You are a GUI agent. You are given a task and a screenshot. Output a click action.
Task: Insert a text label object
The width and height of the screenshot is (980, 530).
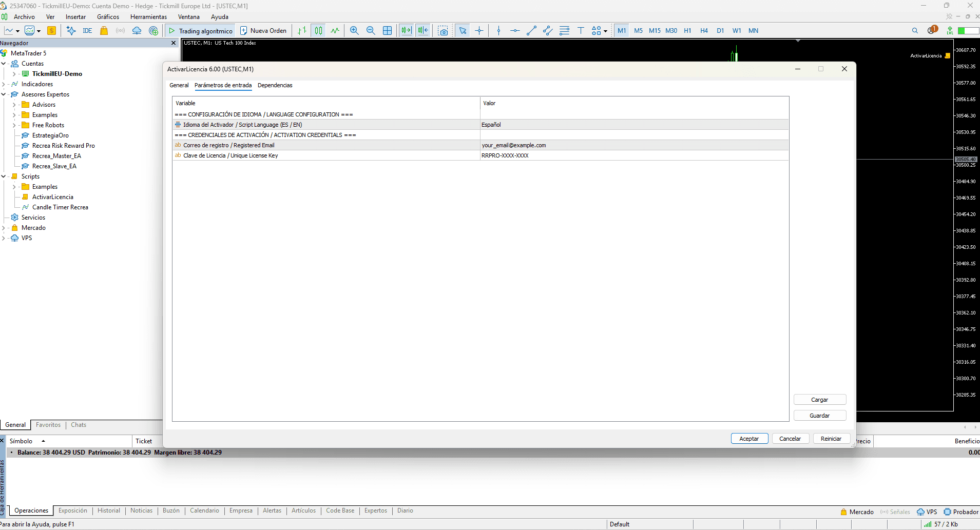pyautogui.click(x=581, y=31)
